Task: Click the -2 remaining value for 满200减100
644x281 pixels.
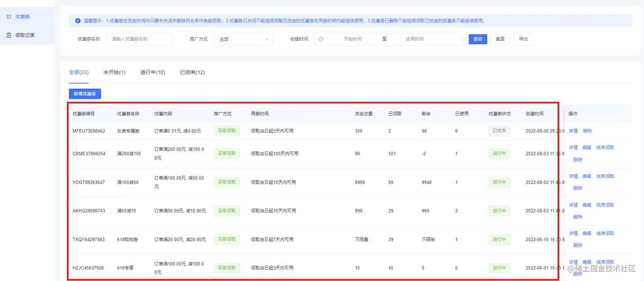Action: pyautogui.click(x=424, y=154)
